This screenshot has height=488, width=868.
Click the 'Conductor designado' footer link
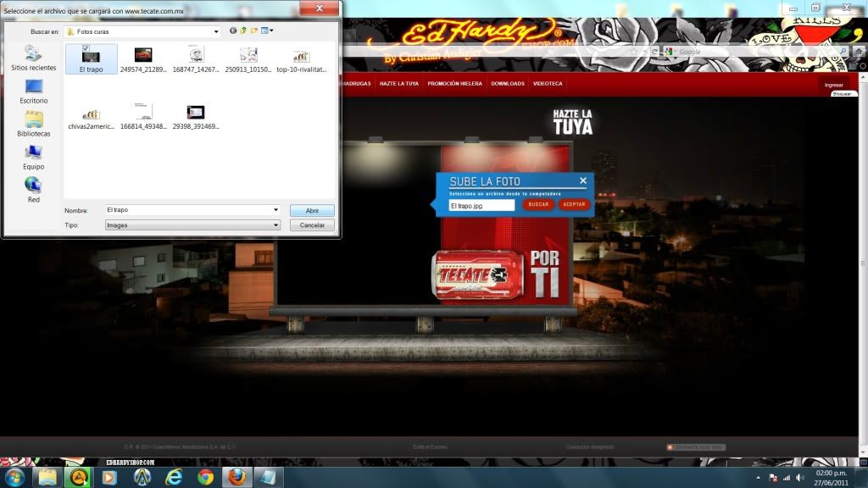(590, 447)
